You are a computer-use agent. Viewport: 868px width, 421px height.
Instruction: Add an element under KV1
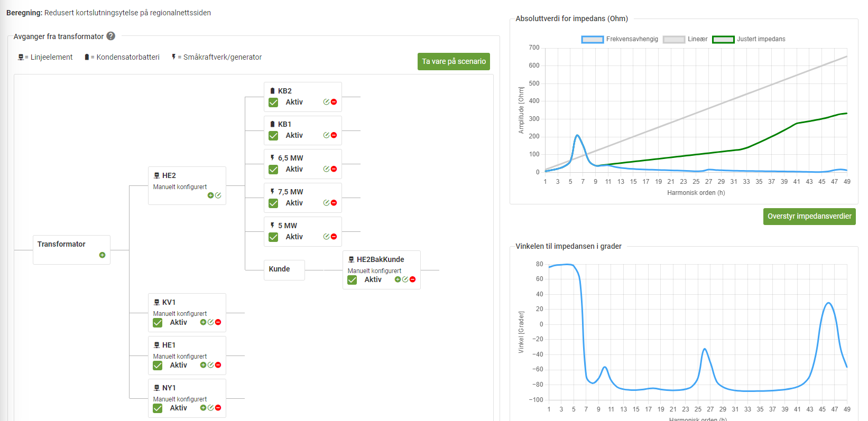point(203,322)
